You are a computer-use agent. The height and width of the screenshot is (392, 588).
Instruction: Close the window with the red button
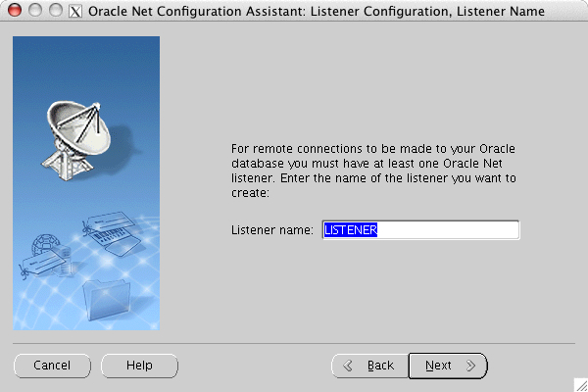coord(14,11)
